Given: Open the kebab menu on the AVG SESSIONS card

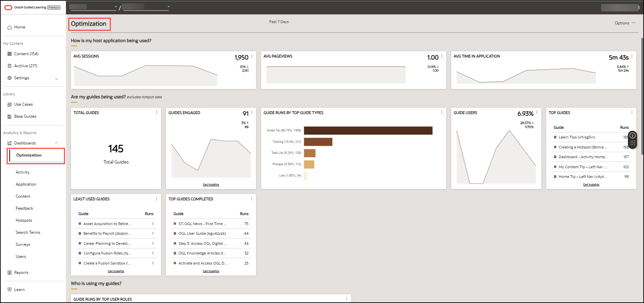Looking at the screenshot, I should [251, 56].
